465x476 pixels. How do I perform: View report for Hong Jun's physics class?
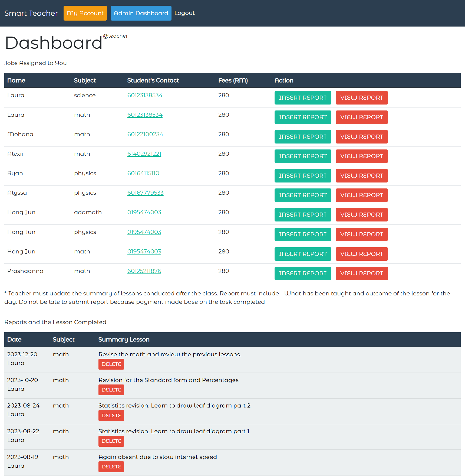361,234
